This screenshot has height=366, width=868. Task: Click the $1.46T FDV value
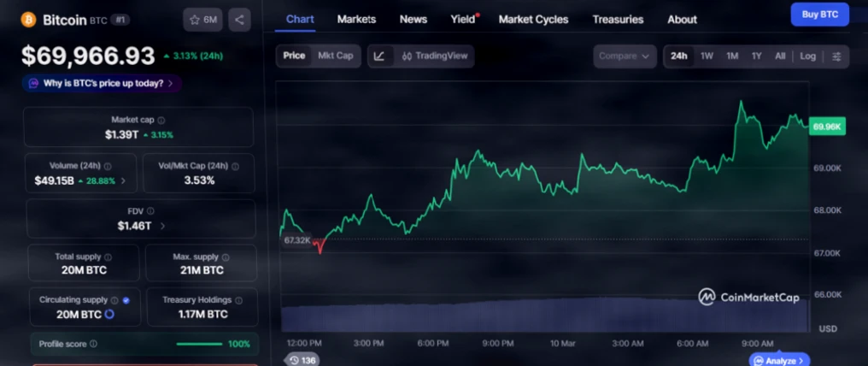point(134,226)
